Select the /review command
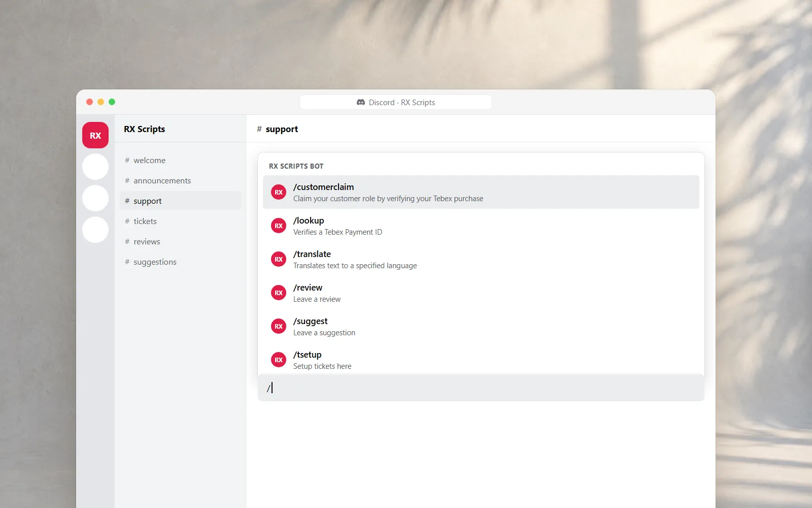Screen dimensions: 812x508 click(481, 293)
